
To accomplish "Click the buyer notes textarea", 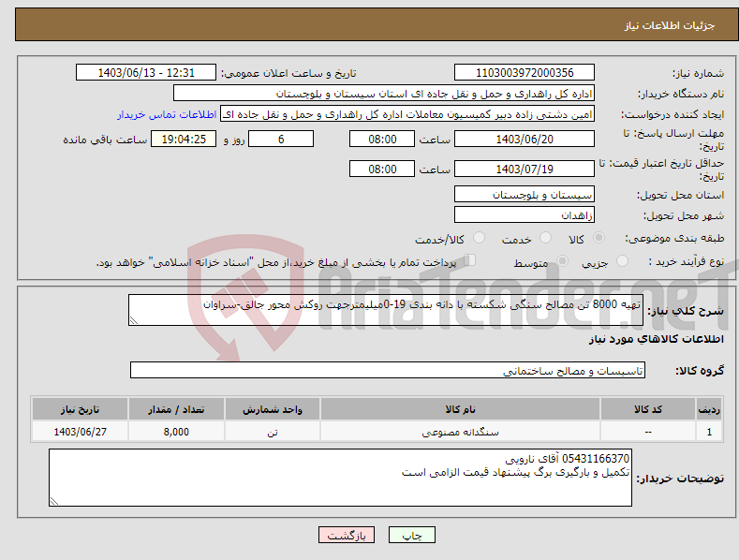I will (340, 478).
